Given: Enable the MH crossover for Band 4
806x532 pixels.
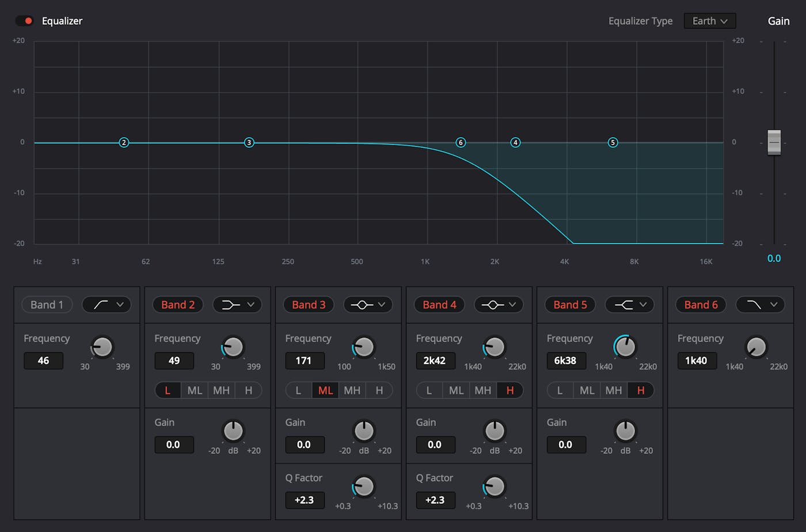Looking at the screenshot, I should (483, 390).
